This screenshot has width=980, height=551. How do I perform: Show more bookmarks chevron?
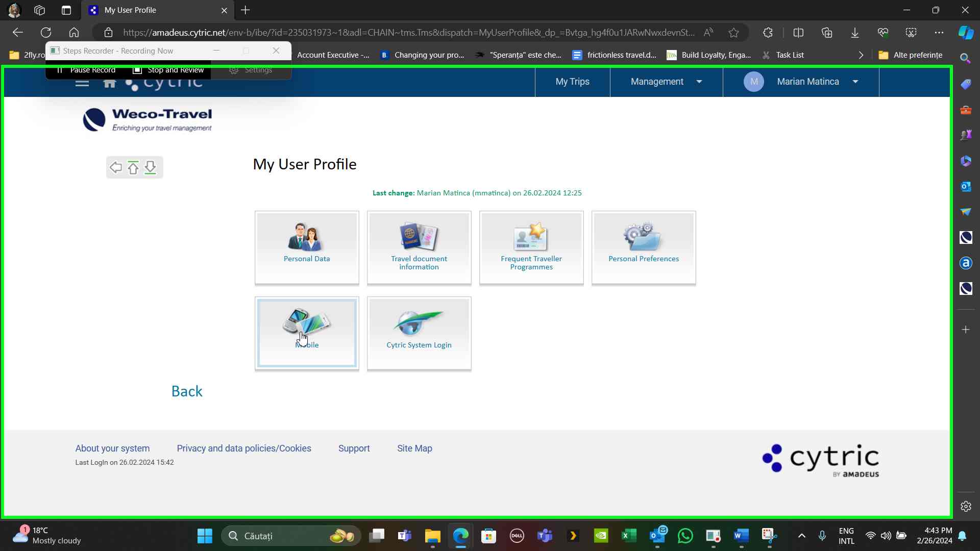(x=861, y=55)
